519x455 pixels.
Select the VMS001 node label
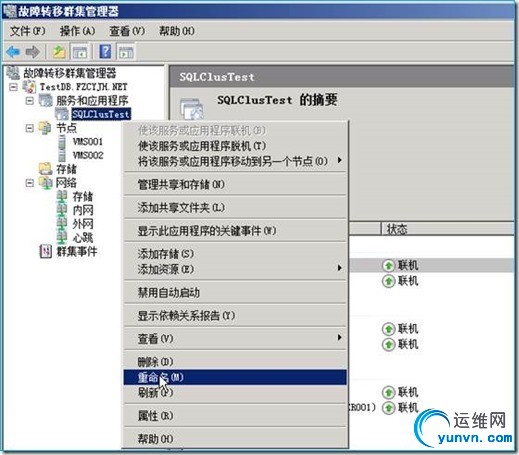(x=88, y=142)
